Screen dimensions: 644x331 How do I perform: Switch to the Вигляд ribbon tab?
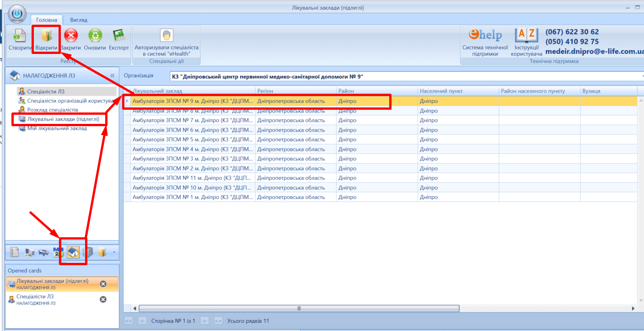tap(79, 20)
